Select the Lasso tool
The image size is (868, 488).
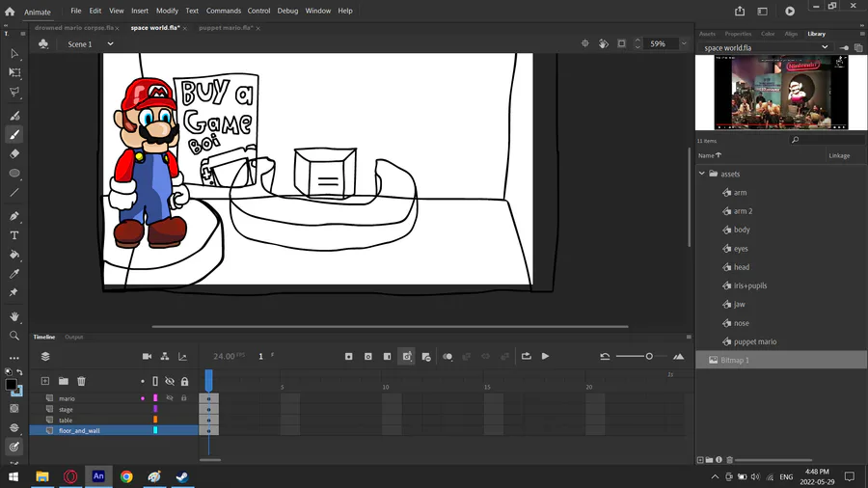click(x=14, y=92)
